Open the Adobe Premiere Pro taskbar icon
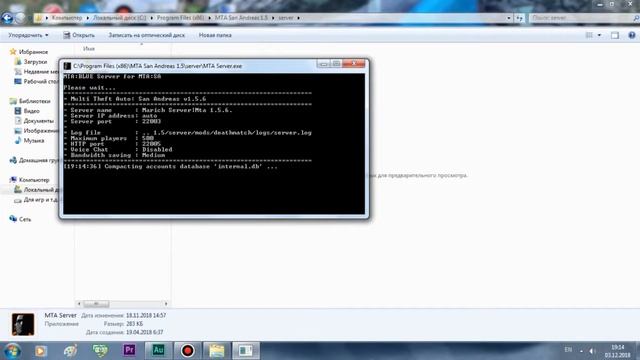640x360 pixels. [129, 350]
